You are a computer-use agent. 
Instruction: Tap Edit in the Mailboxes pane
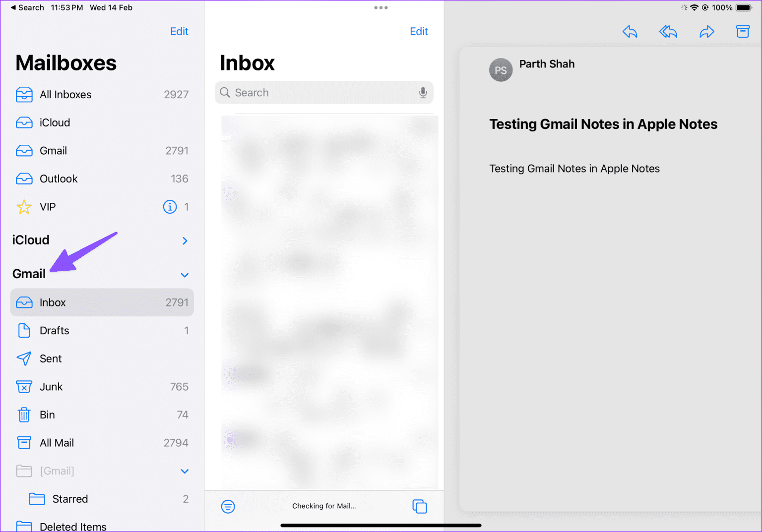pyautogui.click(x=179, y=31)
